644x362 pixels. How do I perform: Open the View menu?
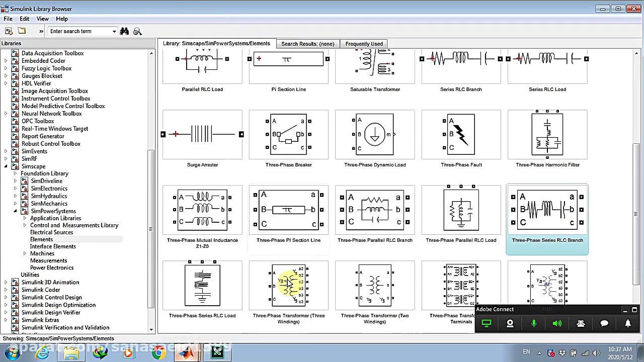[x=42, y=19]
